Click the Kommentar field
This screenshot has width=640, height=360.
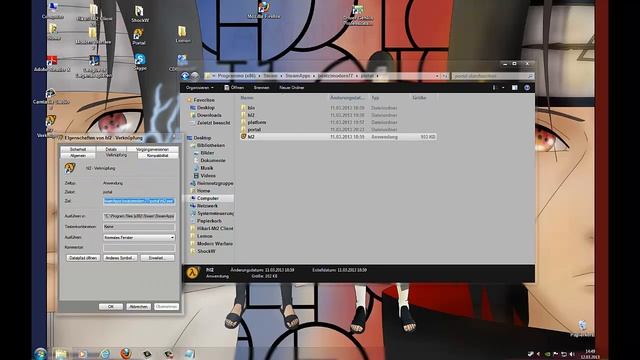pyautogui.click(x=139, y=247)
